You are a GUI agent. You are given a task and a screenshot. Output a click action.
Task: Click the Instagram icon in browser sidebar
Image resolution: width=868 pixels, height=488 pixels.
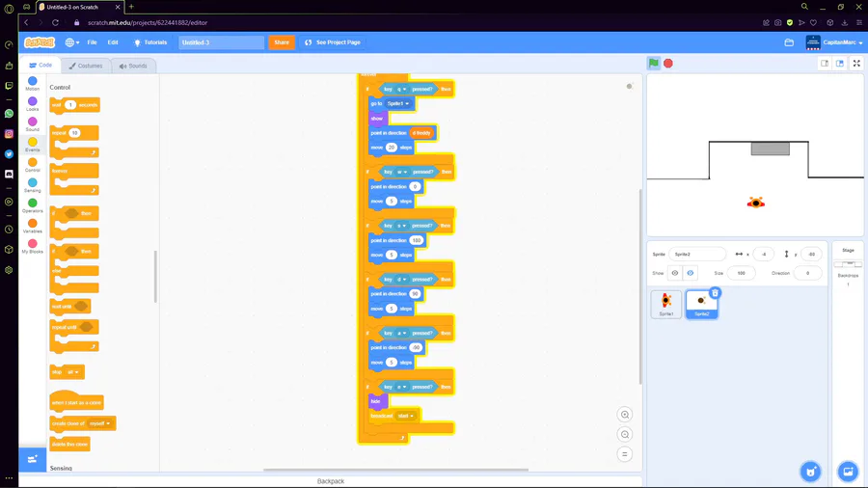(x=9, y=134)
